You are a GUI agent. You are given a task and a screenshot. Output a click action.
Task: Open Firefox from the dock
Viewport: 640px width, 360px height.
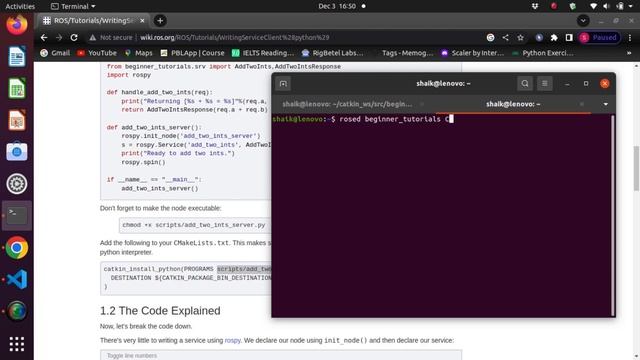click(x=17, y=24)
